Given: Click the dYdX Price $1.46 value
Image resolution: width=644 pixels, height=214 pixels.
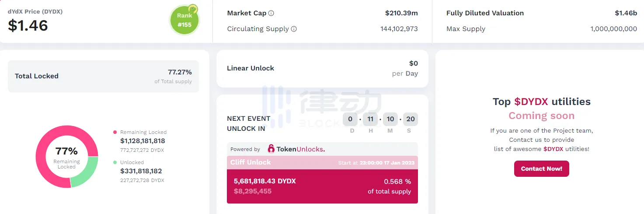Looking at the screenshot, I should click(28, 26).
